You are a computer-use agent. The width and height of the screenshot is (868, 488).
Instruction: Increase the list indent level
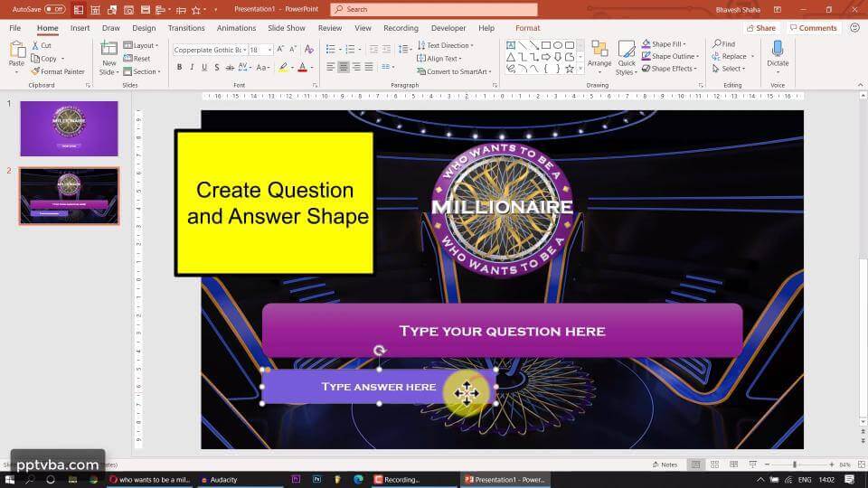pyautogui.click(x=386, y=49)
